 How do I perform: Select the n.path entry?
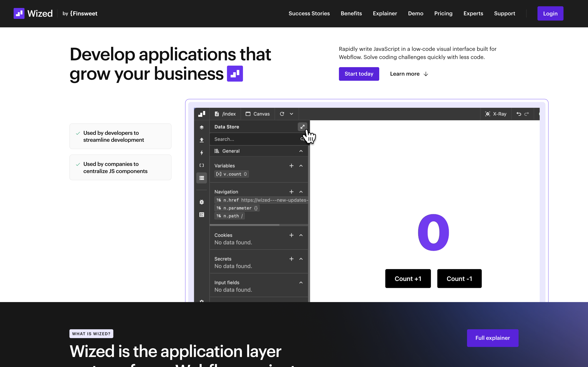click(229, 216)
